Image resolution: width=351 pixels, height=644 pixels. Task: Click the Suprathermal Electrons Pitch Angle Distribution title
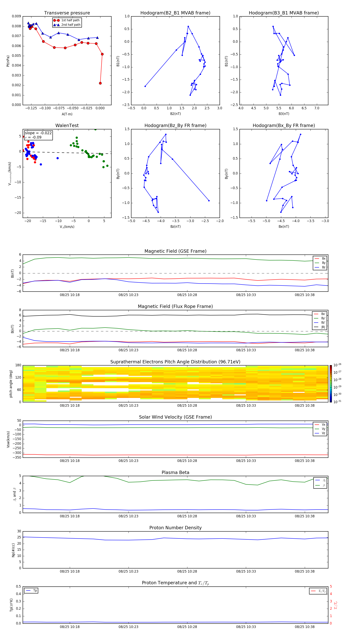(175, 362)
